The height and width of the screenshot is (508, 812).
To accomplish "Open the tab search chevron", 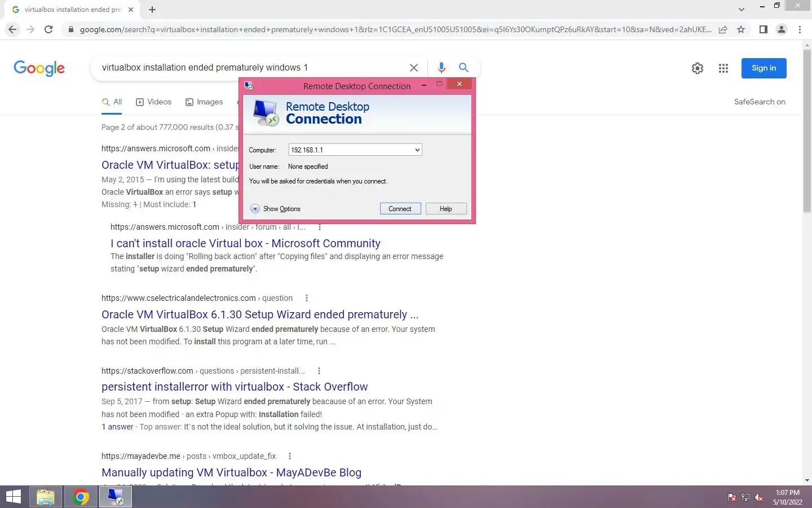I will pos(742,10).
